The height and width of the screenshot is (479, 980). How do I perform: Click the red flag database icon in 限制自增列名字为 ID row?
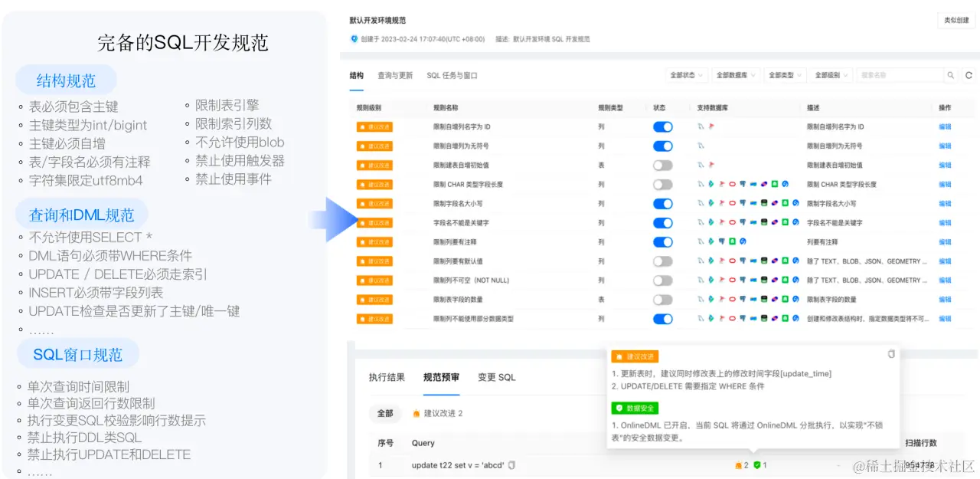pyautogui.click(x=711, y=126)
